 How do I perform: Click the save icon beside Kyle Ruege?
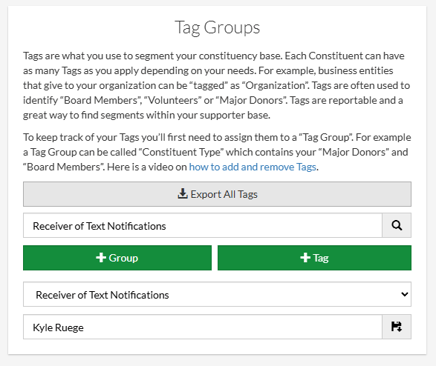397,327
